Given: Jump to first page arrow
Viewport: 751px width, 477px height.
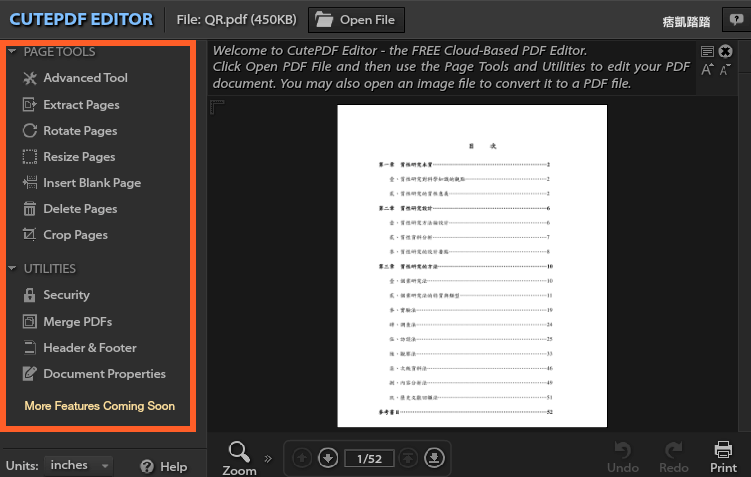Looking at the screenshot, I should tap(408, 458).
